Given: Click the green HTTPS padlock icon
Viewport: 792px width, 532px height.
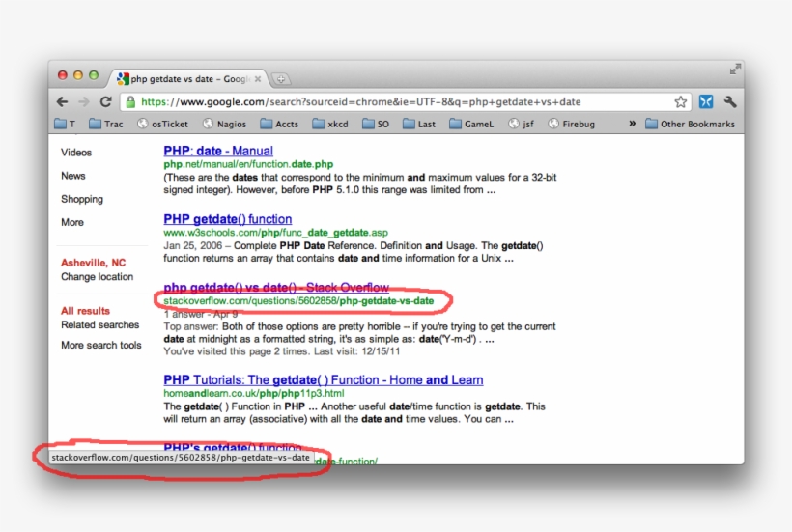Looking at the screenshot, I should [x=130, y=102].
